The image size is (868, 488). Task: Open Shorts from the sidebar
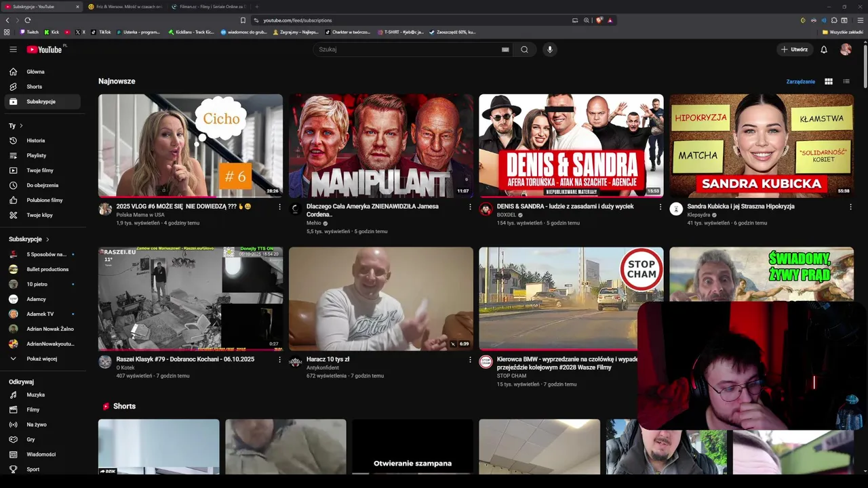(x=41, y=87)
